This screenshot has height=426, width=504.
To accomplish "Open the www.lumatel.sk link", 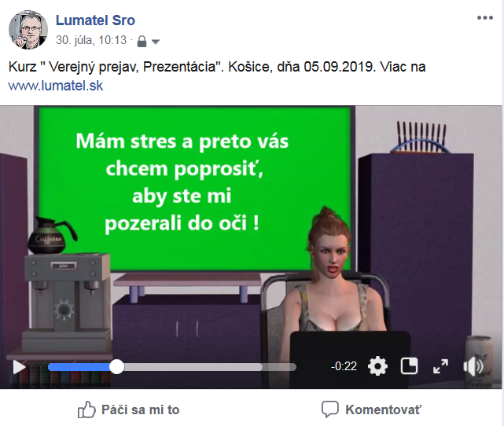I will pyautogui.click(x=56, y=86).
